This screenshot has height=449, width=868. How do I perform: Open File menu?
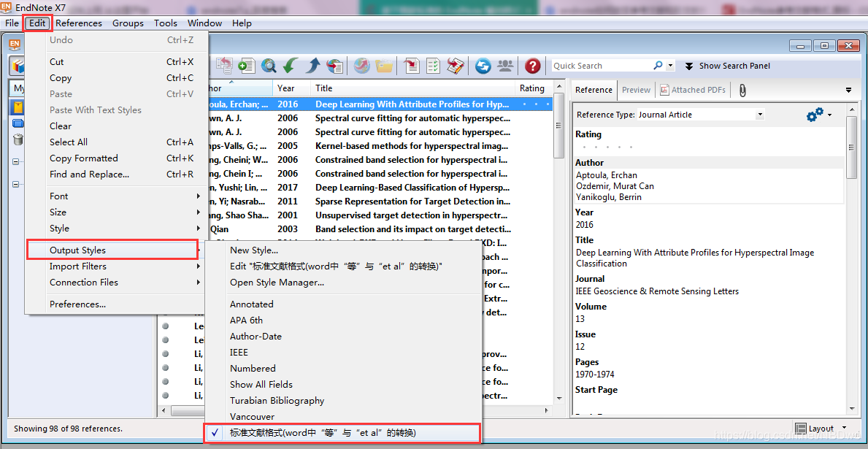coord(12,23)
